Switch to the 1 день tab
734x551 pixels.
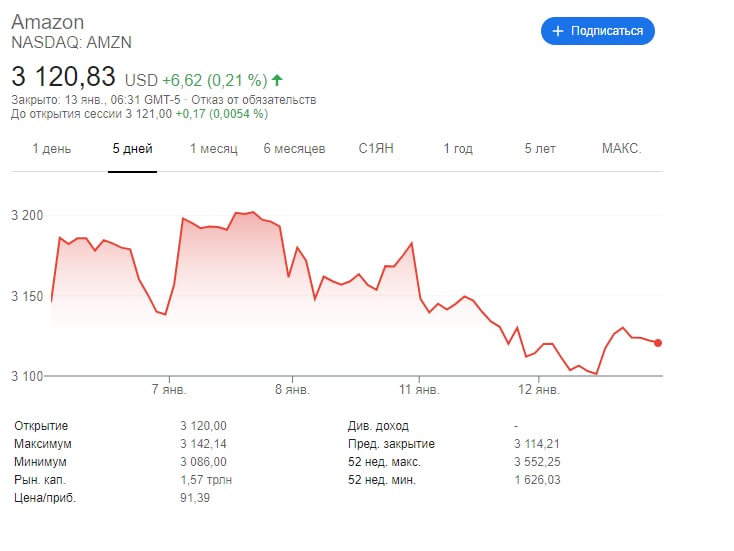52,149
